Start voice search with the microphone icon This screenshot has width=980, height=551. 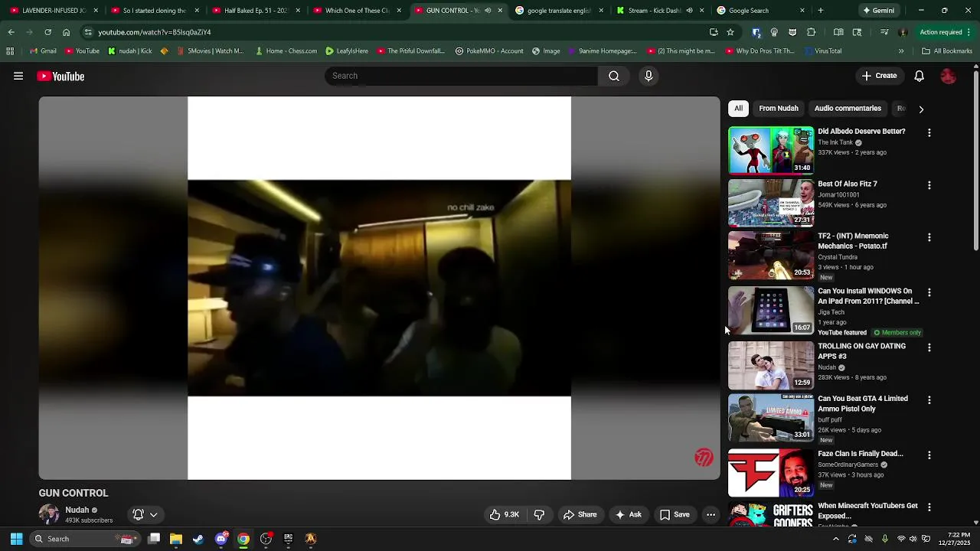[648, 76]
